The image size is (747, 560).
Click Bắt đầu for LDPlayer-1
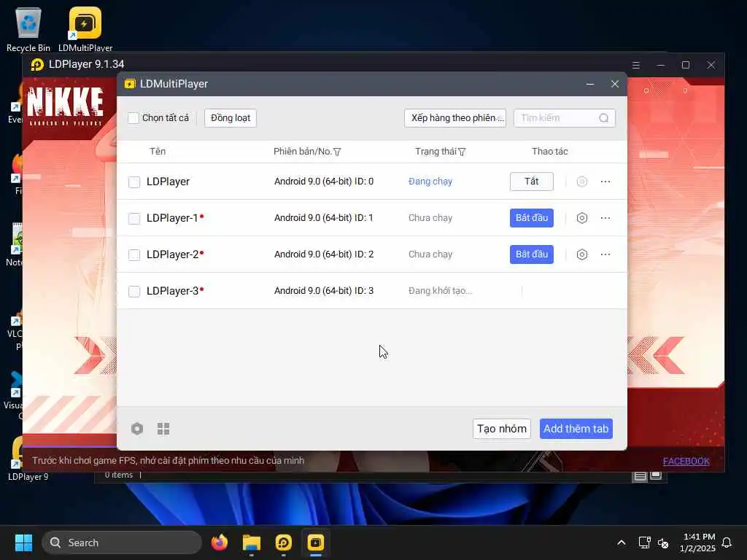click(532, 218)
